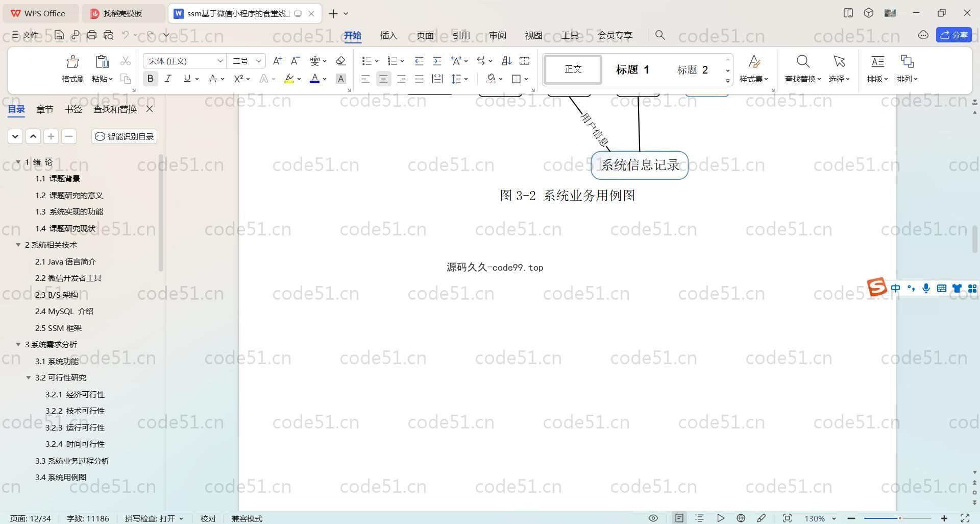Open the font name dropdown
The height and width of the screenshot is (524, 980).
(220, 61)
